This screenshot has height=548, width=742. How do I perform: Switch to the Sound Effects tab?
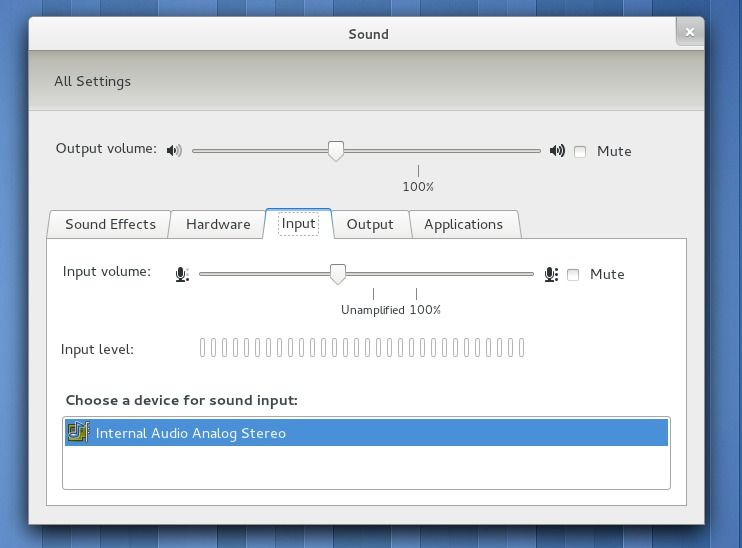(x=110, y=224)
